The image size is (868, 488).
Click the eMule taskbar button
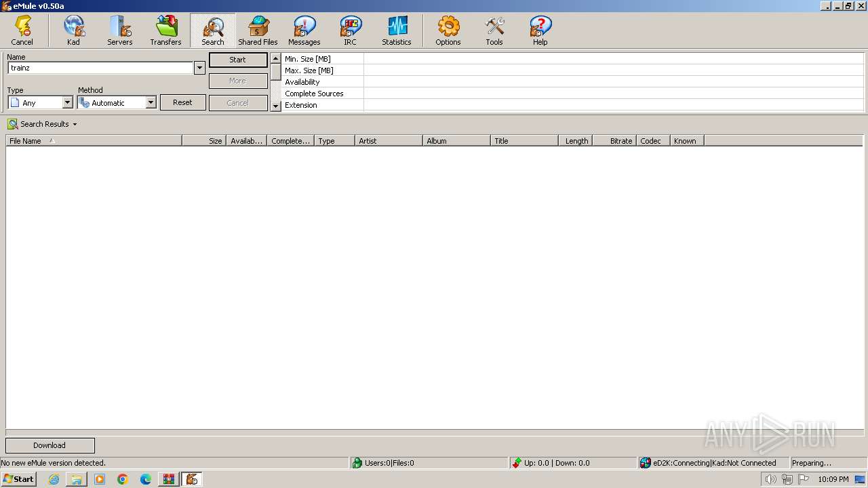(x=192, y=479)
